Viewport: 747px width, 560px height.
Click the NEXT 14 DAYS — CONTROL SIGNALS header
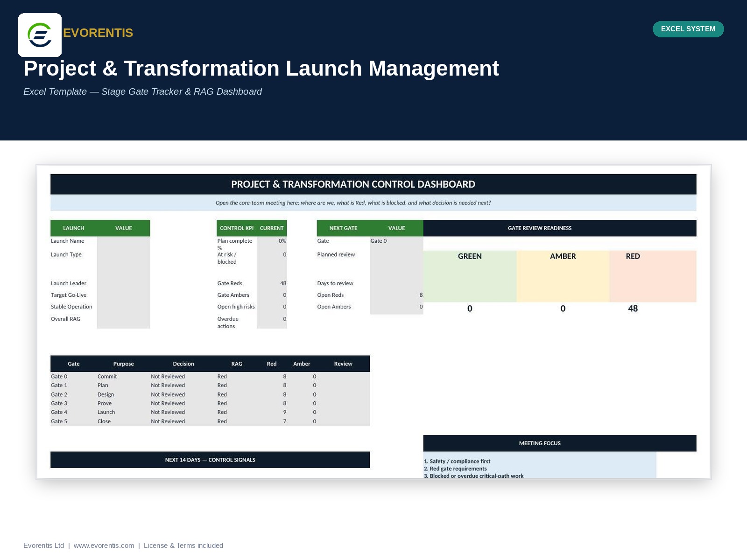point(210,460)
